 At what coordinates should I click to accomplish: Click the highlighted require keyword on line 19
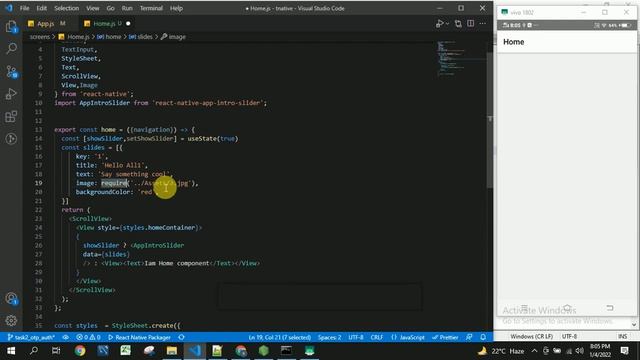click(x=114, y=183)
